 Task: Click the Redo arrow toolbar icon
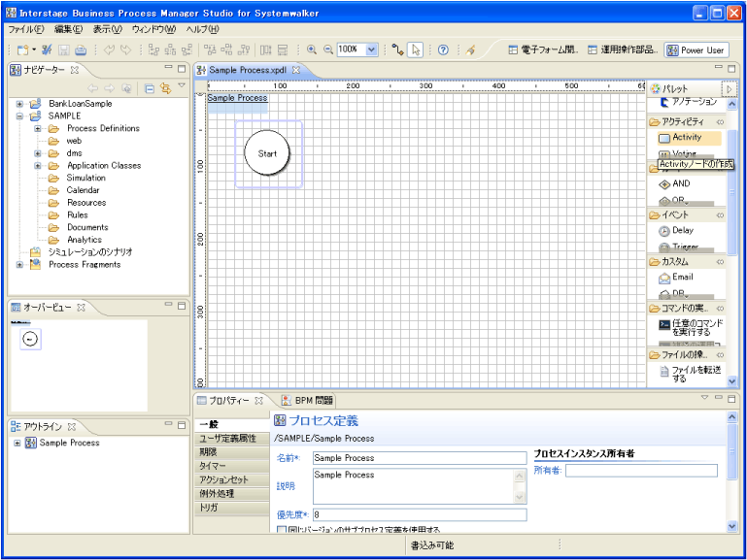125,49
